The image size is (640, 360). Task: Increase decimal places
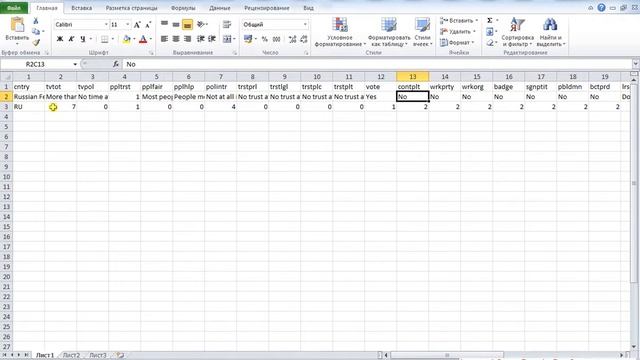pyautogui.click(x=292, y=39)
